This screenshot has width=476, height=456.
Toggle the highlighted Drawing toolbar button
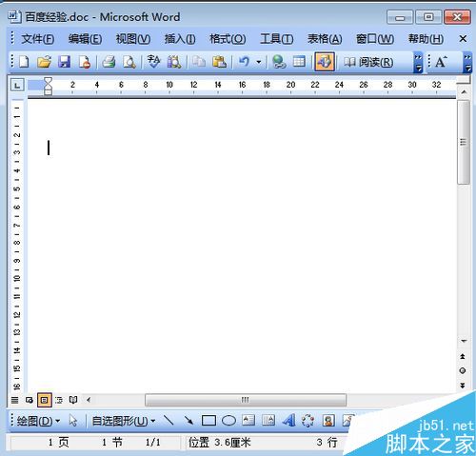[325, 62]
